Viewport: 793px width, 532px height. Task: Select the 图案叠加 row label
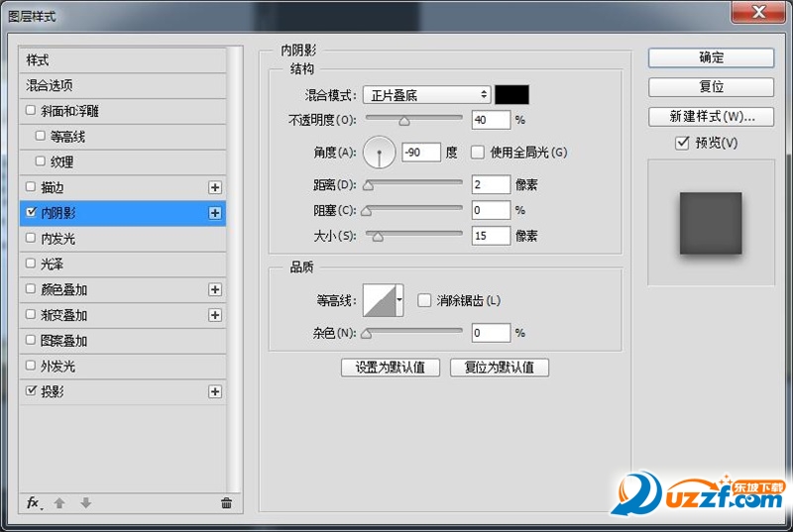pyautogui.click(x=63, y=341)
